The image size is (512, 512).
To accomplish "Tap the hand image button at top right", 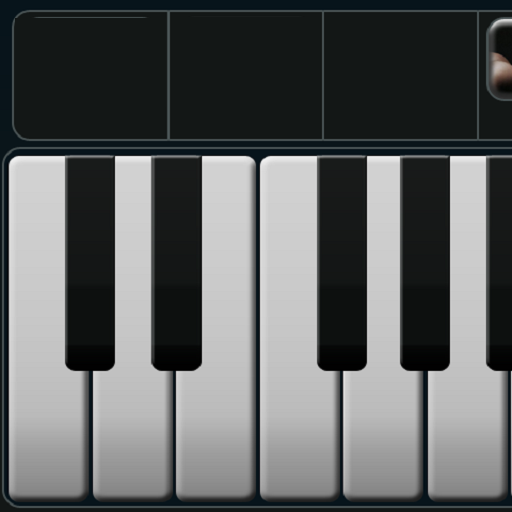I will click(499, 59).
